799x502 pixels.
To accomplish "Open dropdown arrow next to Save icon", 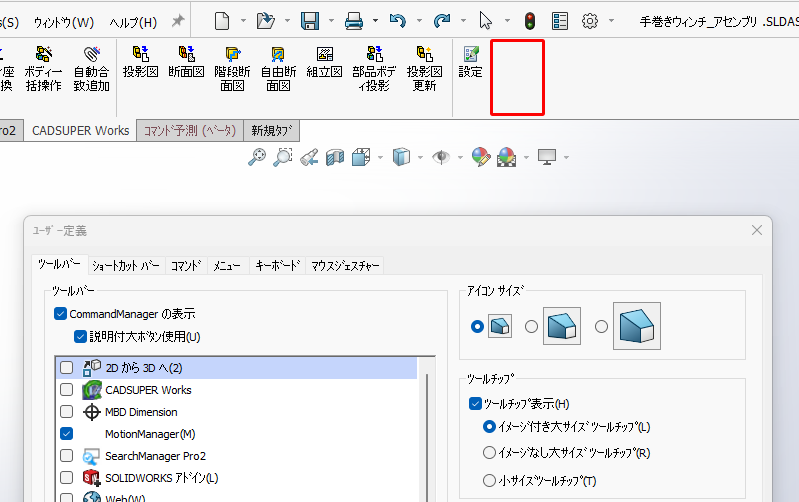I will tap(331, 21).
